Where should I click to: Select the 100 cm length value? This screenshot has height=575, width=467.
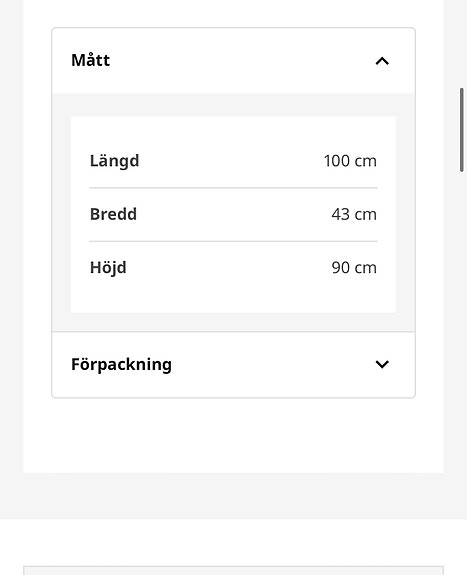coord(350,161)
